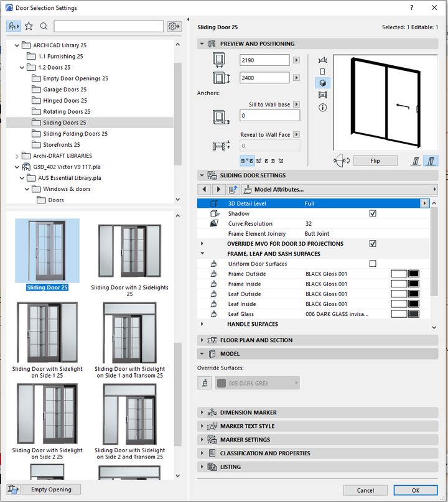Select the 3D view preview icon
Screen dimensions: 448x502
(322, 83)
